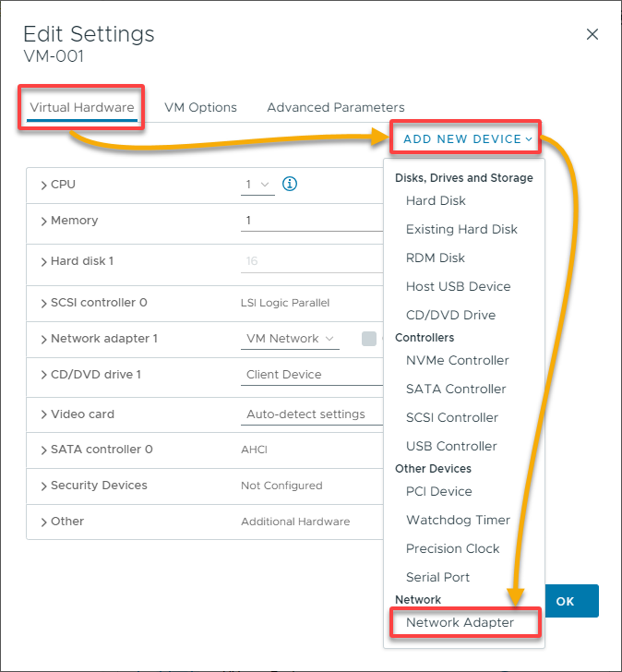The image size is (622, 672).
Task: Pick Precision Clock from the menu
Action: coord(452,548)
